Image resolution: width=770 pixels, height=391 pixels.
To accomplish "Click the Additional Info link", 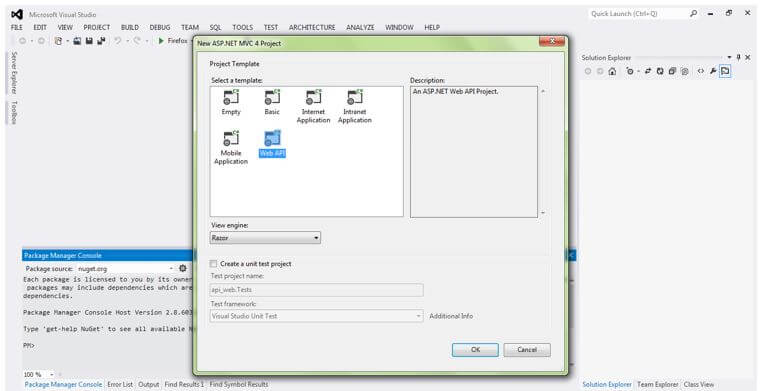I will tap(451, 316).
